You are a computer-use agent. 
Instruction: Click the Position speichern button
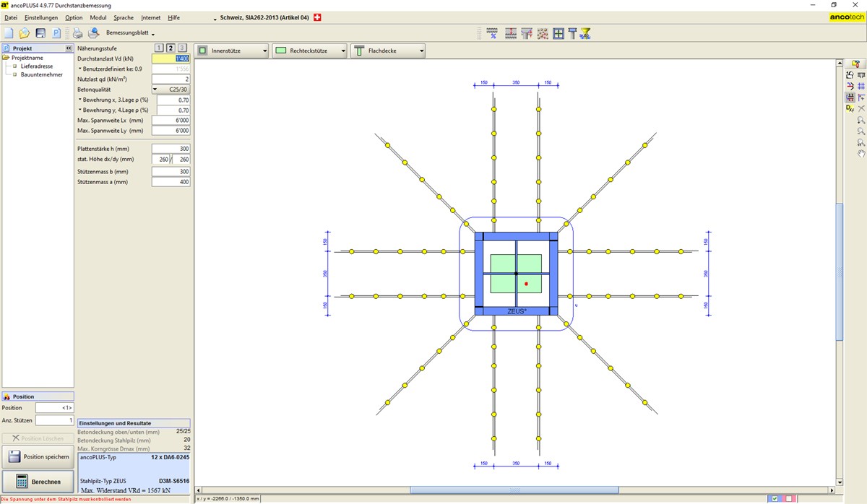(38, 456)
